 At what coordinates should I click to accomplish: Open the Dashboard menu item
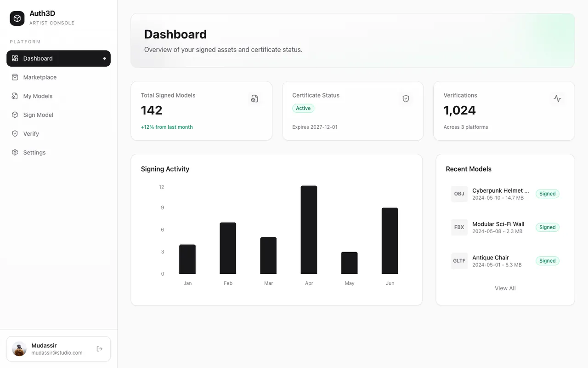point(58,58)
